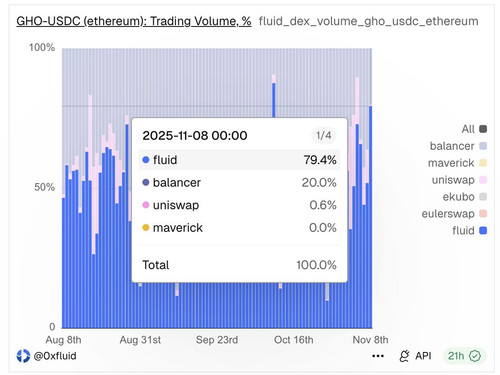Viewport: 500px width, 375px height.
Task: Select the balancer legend label
Action: [452, 146]
